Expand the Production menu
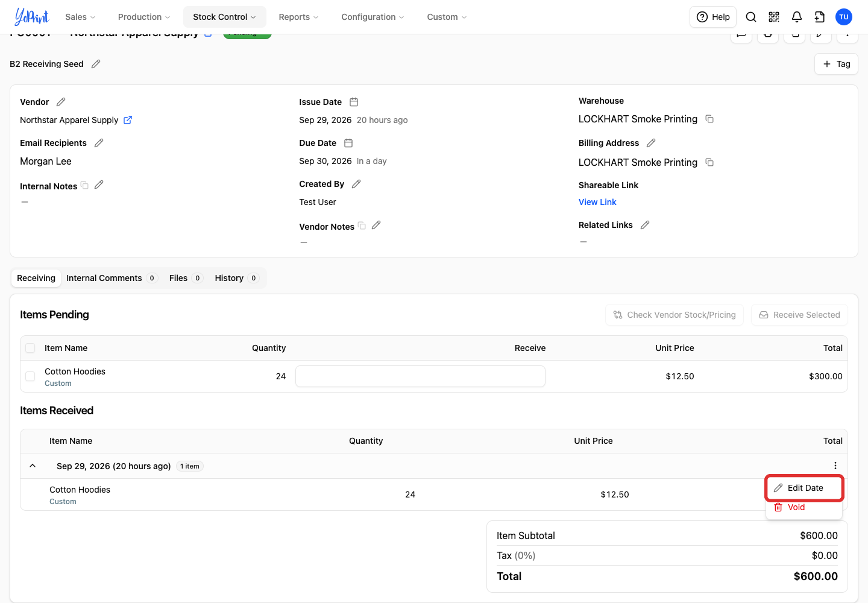The width and height of the screenshot is (868, 603). point(144,17)
